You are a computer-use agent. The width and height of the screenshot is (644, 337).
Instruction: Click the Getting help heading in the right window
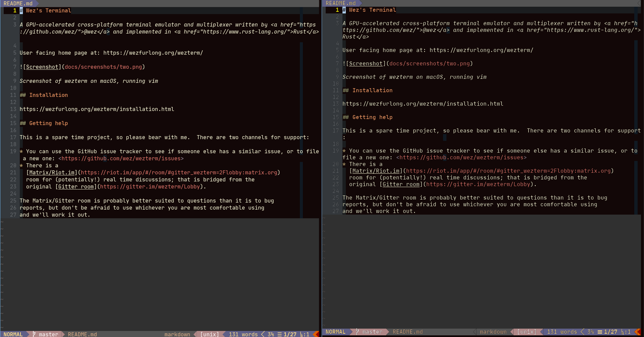click(372, 117)
